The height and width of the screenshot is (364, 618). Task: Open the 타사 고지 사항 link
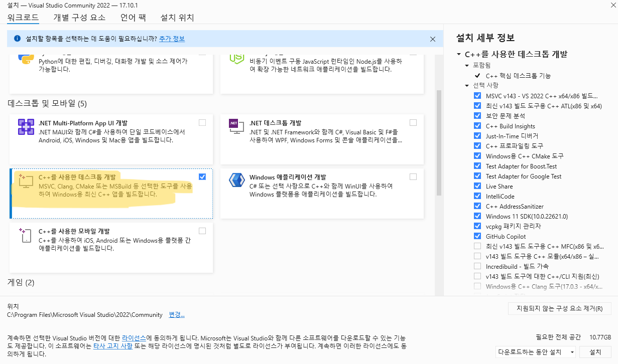point(113,346)
